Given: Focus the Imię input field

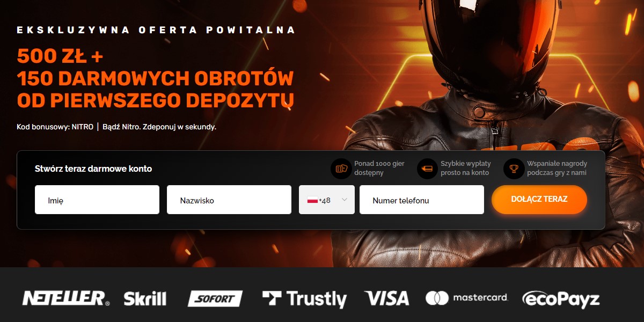Looking at the screenshot, I should click(x=97, y=200).
